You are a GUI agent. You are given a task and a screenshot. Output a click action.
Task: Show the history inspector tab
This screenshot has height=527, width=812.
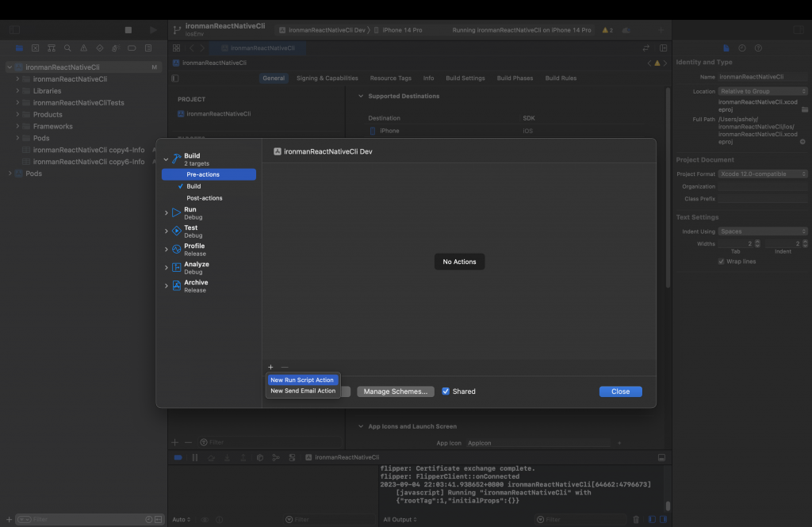742,48
